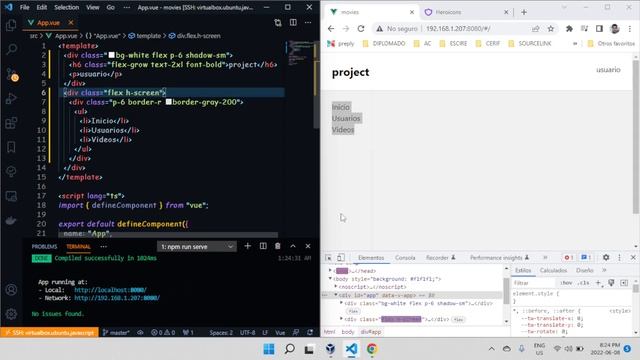The image size is (640, 360).
Task: Click the template breadcrumb in editor
Action: (x=145, y=36)
